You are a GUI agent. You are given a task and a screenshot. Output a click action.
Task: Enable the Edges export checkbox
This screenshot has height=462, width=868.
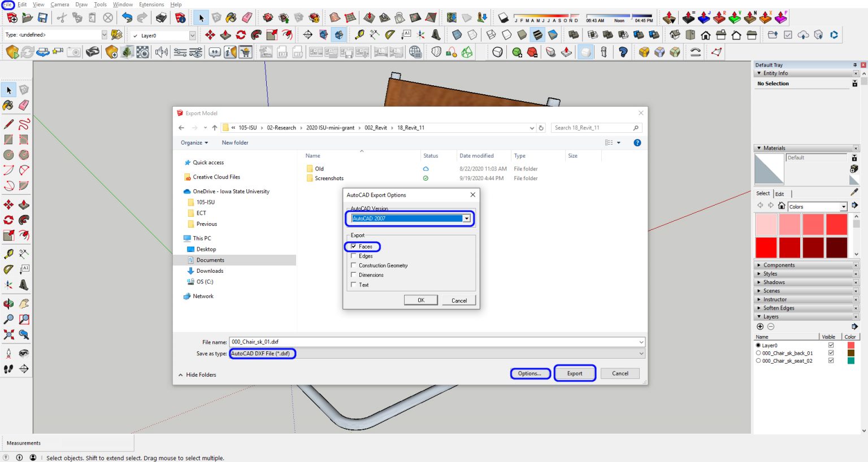(x=354, y=256)
